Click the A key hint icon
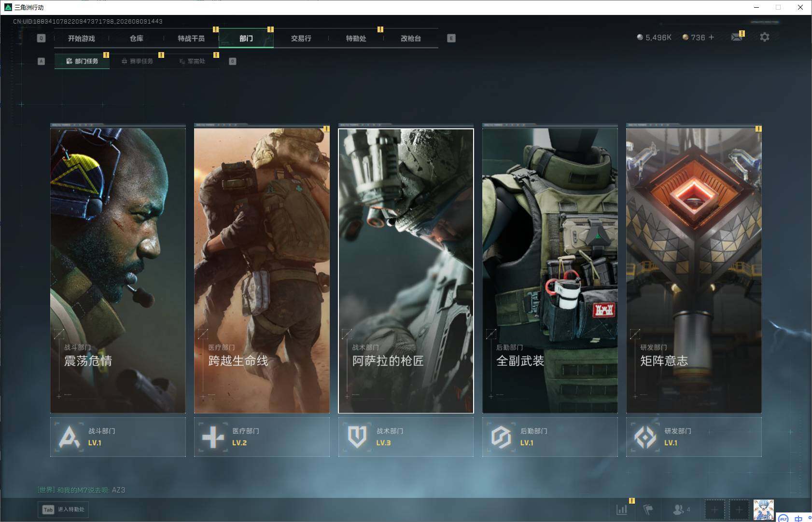 (x=41, y=61)
